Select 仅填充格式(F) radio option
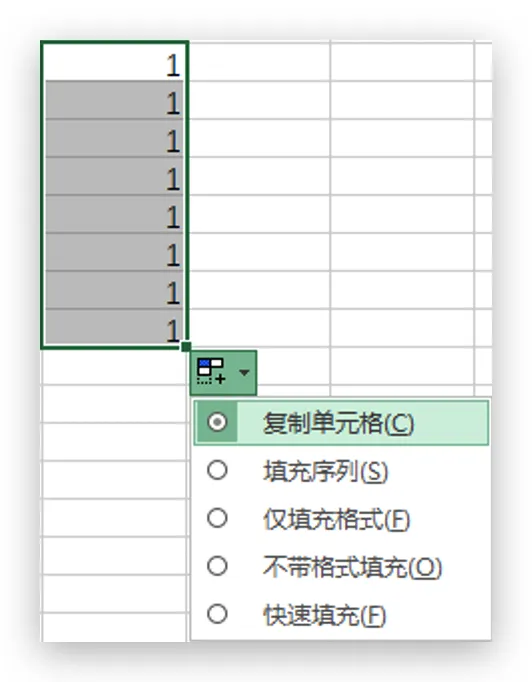The image size is (532, 682). pos(341,519)
